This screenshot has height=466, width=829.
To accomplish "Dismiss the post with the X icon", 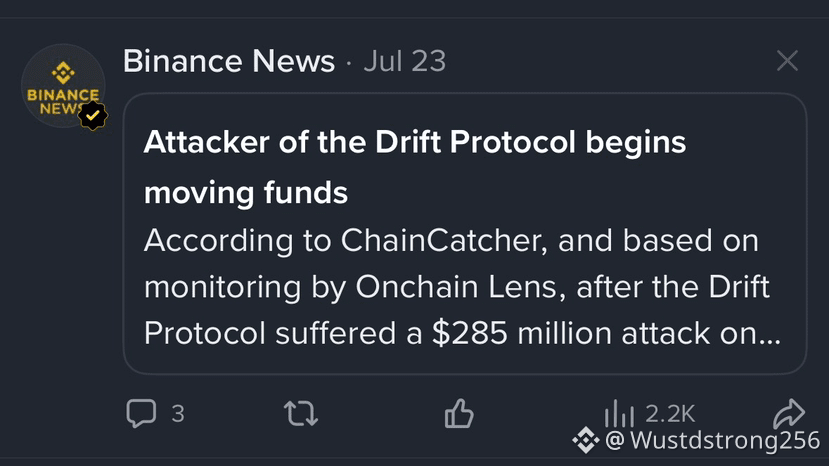I will pos(787,60).
